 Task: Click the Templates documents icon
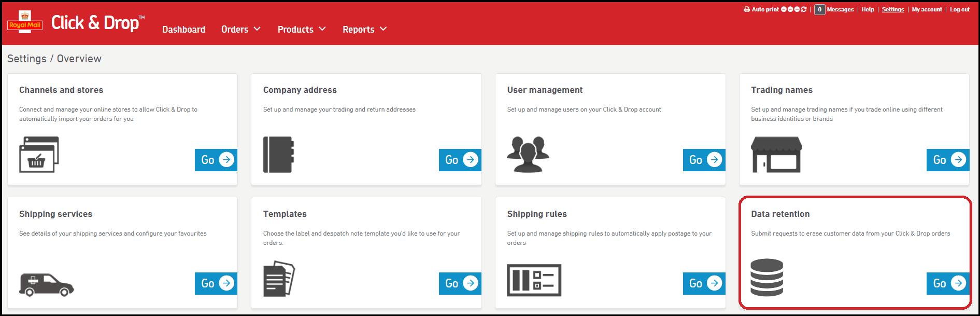279,279
